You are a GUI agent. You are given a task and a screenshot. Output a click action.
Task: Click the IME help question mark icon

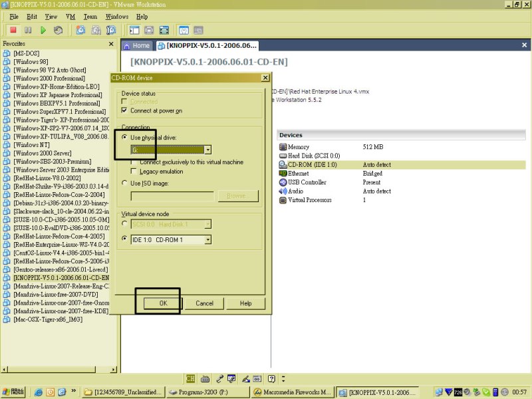(271, 378)
